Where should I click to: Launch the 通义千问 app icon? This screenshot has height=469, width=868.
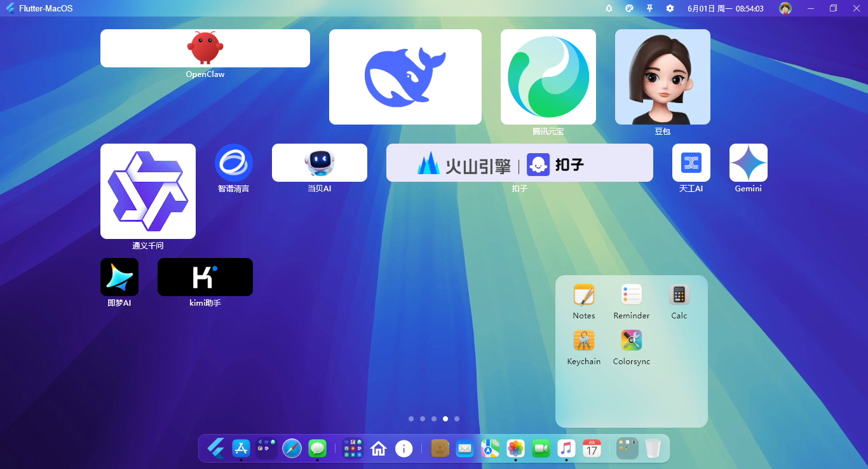(x=148, y=191)
